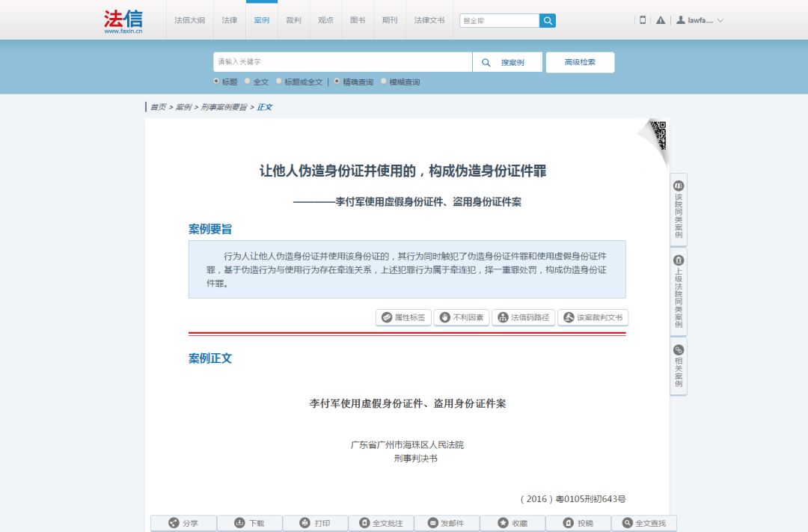Screen dimensions: 808x532
Task: Click the search magnifier beside 搜金库
Action: click(x=547, y=20)
